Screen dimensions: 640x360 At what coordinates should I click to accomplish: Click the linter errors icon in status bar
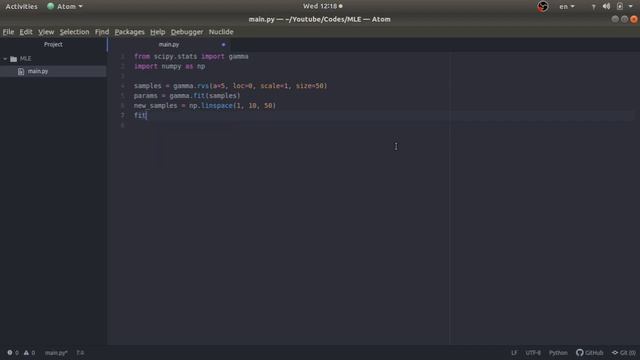(x=10, y=353)
